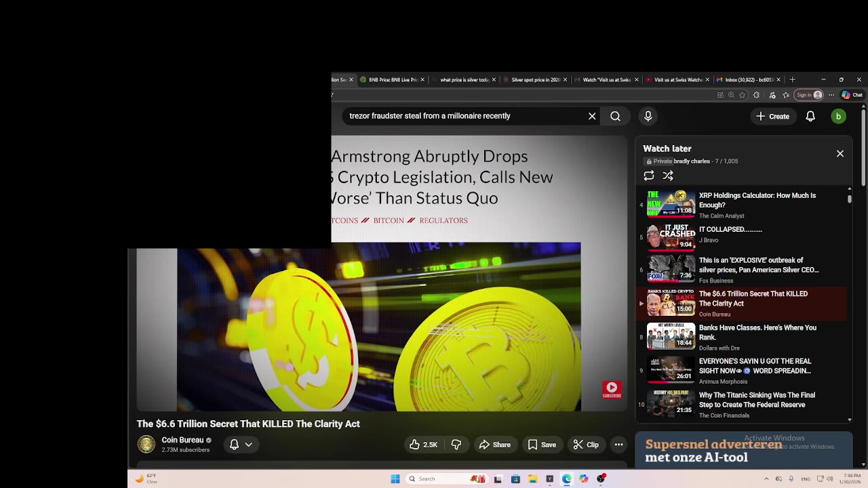Open the weather widget showing 62°F

point(146,479)
